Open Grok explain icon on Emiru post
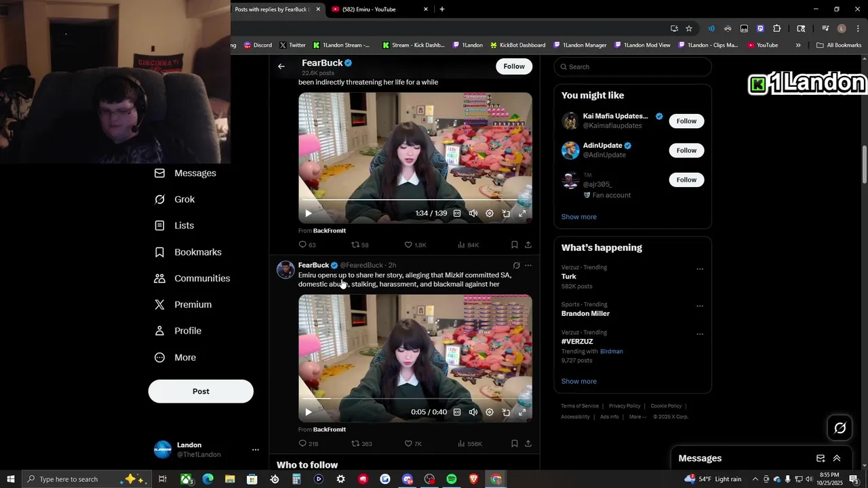Screen dimensions: 868x488 (516, 266)
